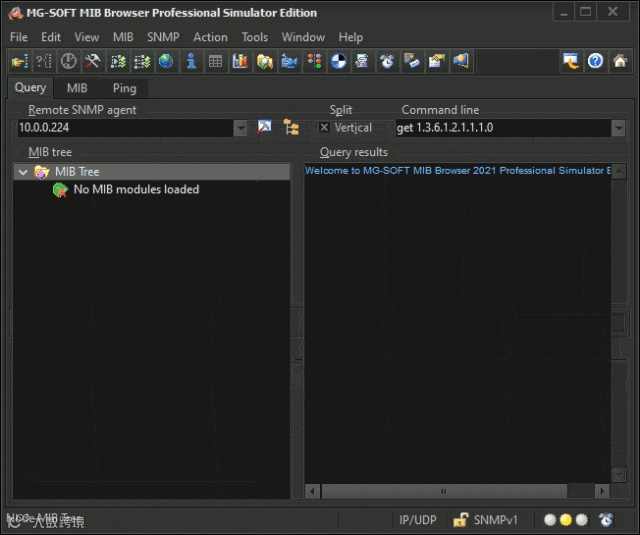Screen dimensions: 640x535
Task: Open the Tools menu
Action: (x=255, y=37)
